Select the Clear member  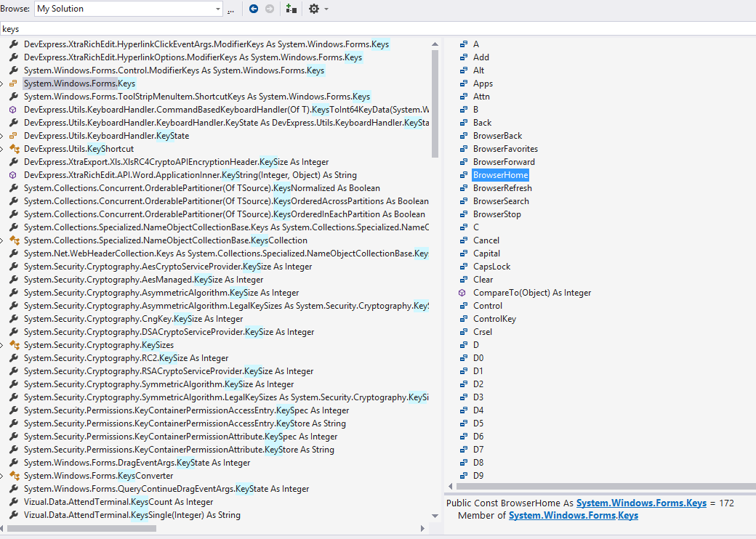point(483,280)
